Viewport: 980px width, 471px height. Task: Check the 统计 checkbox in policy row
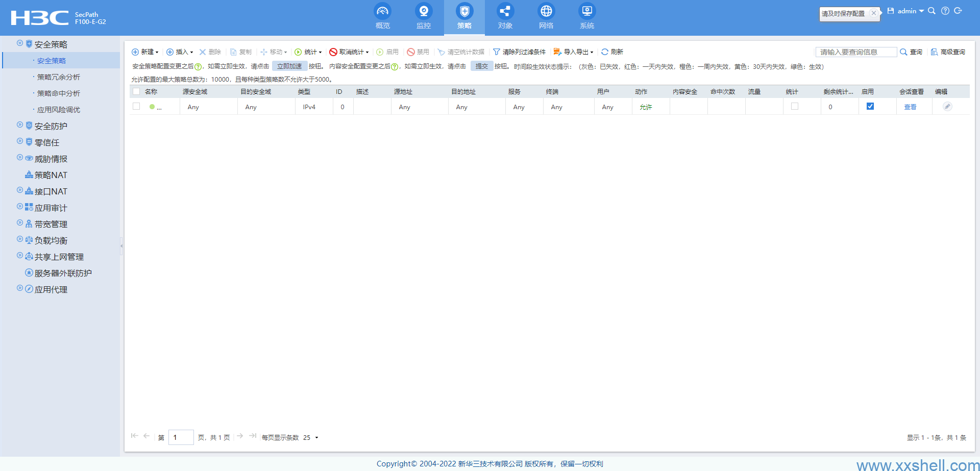pyautogui.click(x=795, y=107)
